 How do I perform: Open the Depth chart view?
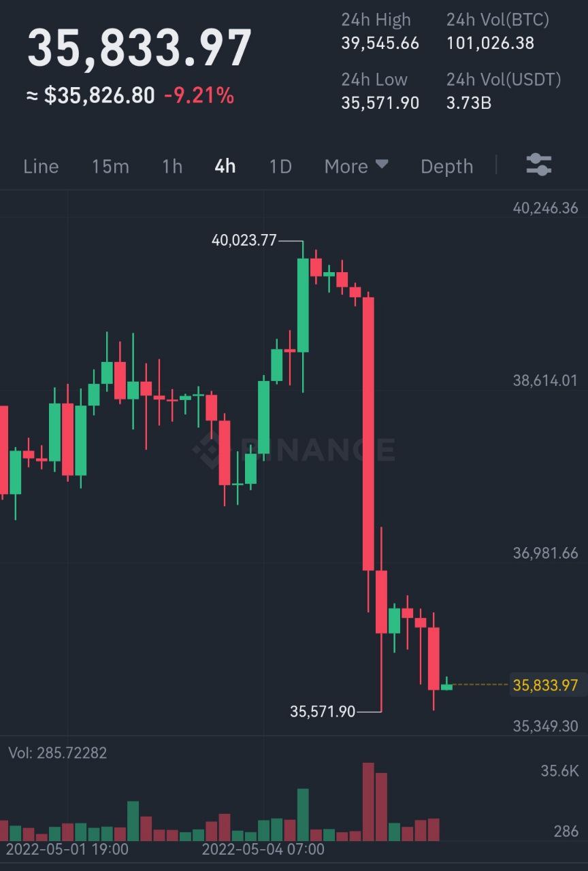(446, 166)
